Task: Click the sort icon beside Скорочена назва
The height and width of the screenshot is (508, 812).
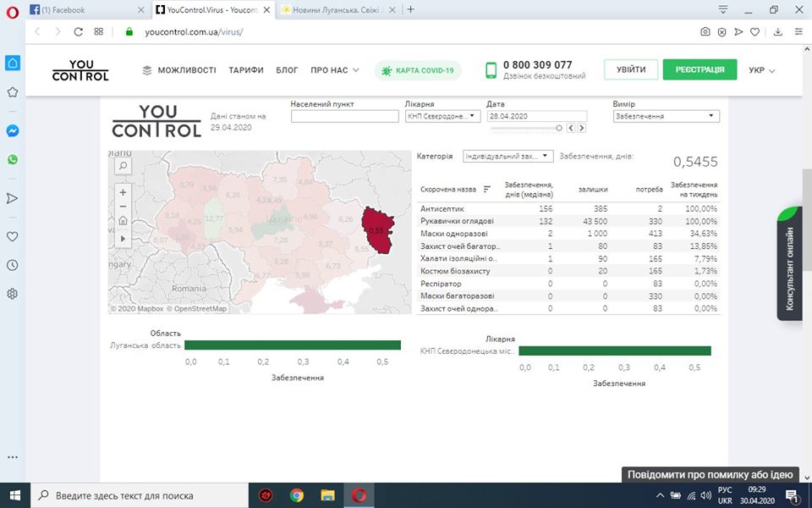Action: click(x=486, y=190)
